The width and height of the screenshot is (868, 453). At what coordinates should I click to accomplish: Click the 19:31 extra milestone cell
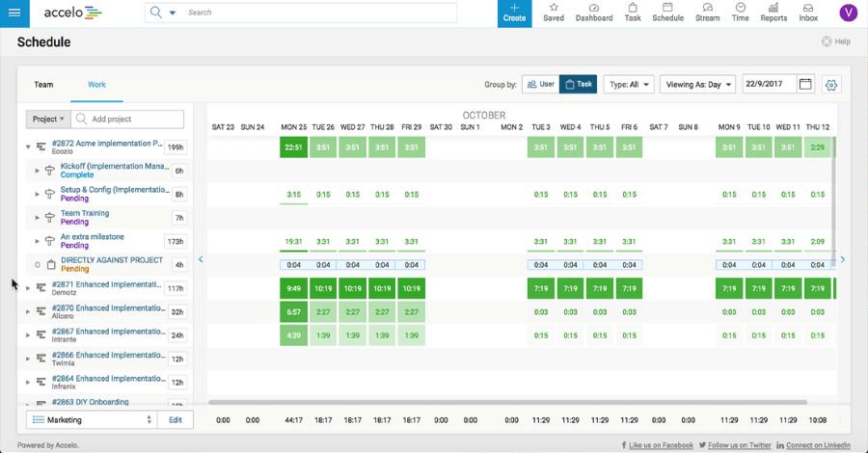(x=293, y=242)
